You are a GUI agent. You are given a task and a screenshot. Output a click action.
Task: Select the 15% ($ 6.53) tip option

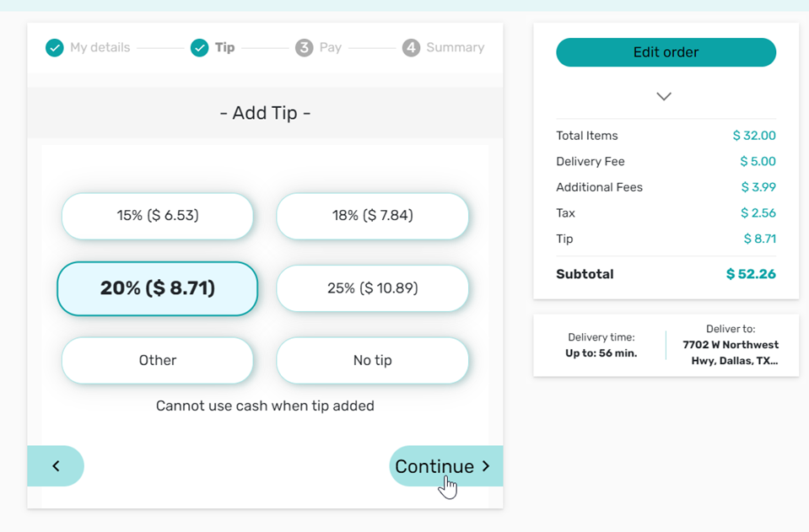tap(158, 216)
